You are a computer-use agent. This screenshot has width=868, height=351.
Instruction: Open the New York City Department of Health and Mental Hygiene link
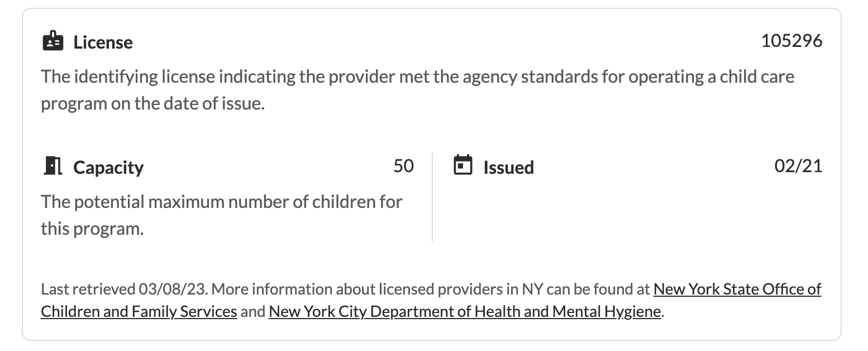pyautogui.click(x=465, y=311)
